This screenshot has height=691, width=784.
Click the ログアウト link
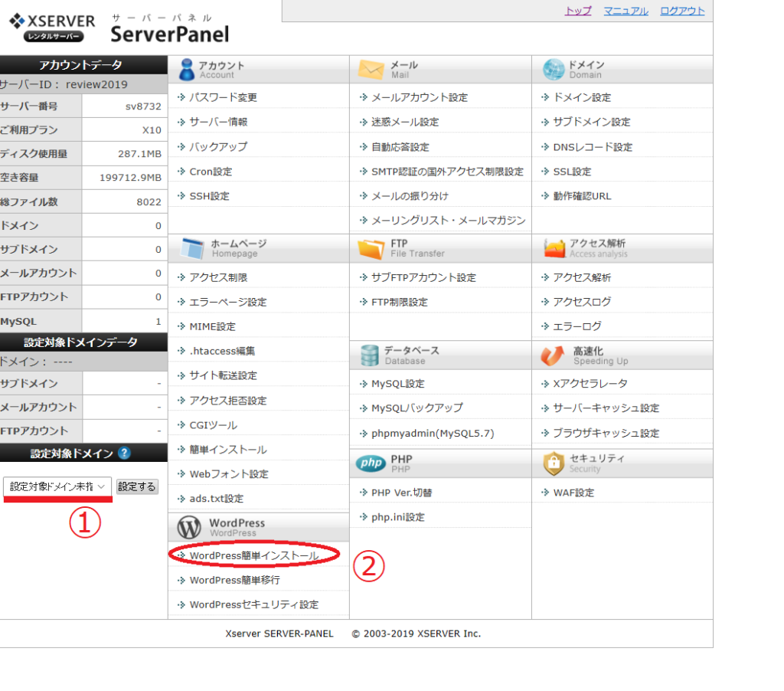pyautogui.click(x=682, y=11)
